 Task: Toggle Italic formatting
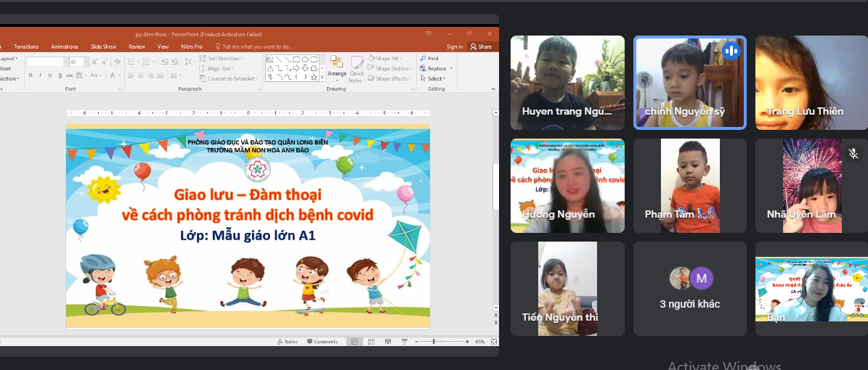[x=40, y=75]
